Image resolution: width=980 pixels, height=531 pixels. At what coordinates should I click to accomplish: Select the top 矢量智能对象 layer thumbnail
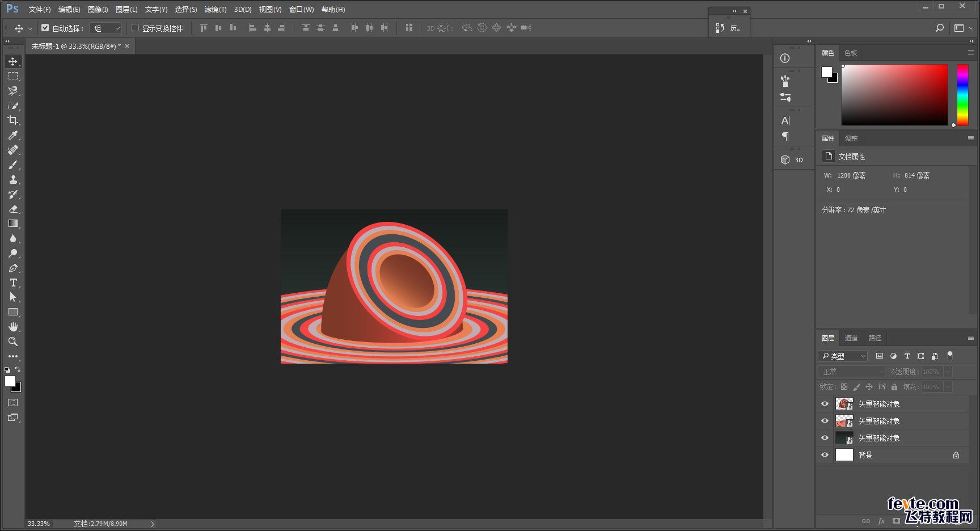(x=844, y=404)
